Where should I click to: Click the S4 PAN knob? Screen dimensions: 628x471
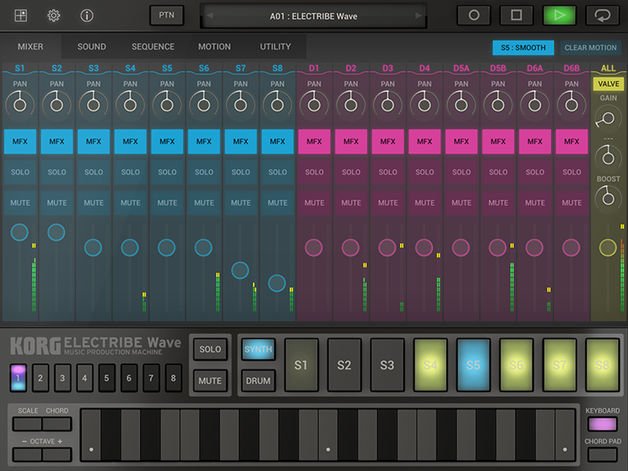pyautogui.click(x=130, y=104)
